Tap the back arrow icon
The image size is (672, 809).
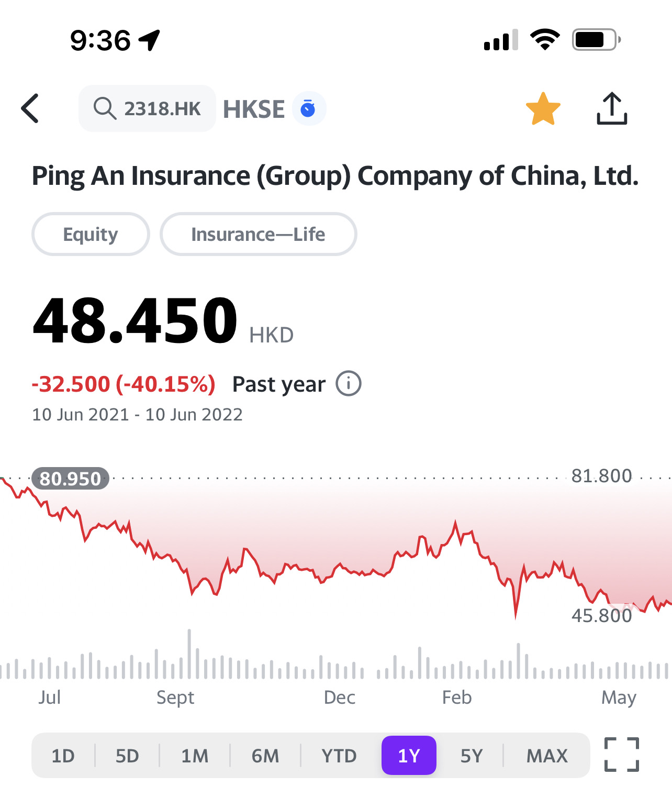pos(30,108)
